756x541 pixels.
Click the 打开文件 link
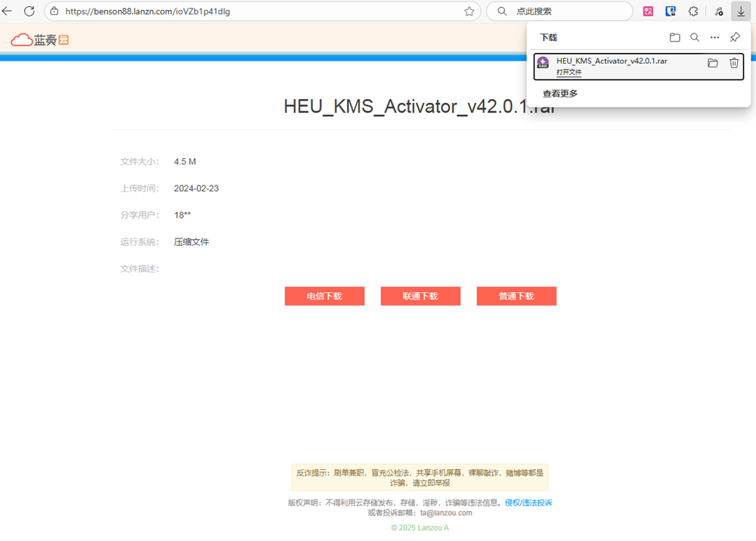point(569,72)
